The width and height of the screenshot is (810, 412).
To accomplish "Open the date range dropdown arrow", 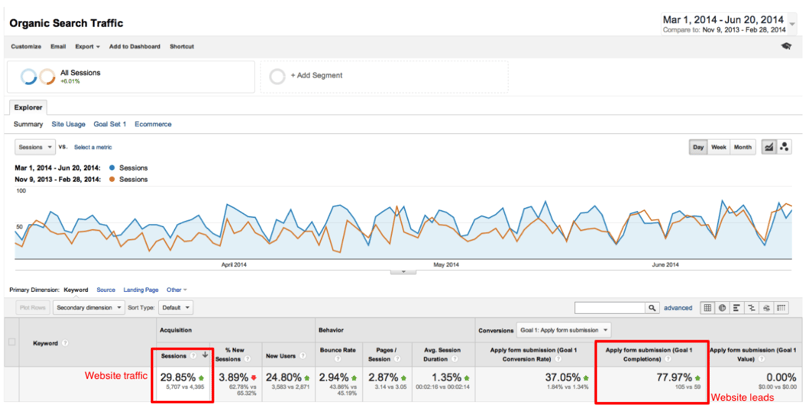I will coord(792,23).
